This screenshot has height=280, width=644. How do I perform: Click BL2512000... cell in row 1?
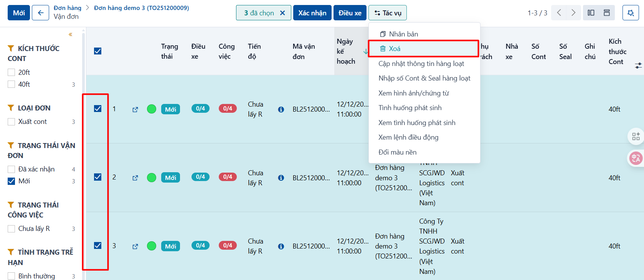[311, 109]
